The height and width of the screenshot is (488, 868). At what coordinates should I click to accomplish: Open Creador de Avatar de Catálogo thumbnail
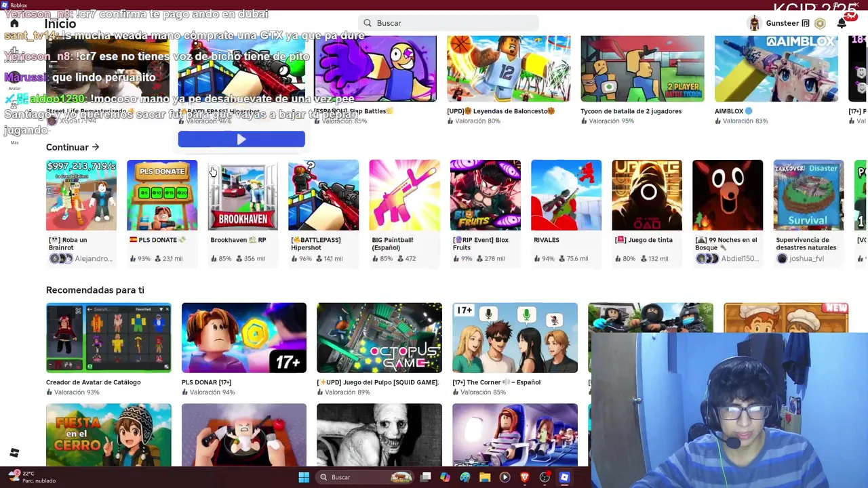point(108,338)
